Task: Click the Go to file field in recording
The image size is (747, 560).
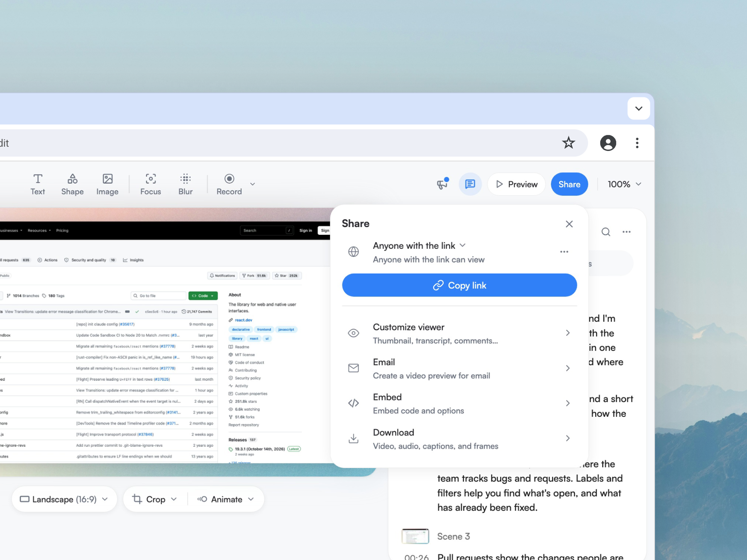Action: pyautogui.click(x=159, y=296)
